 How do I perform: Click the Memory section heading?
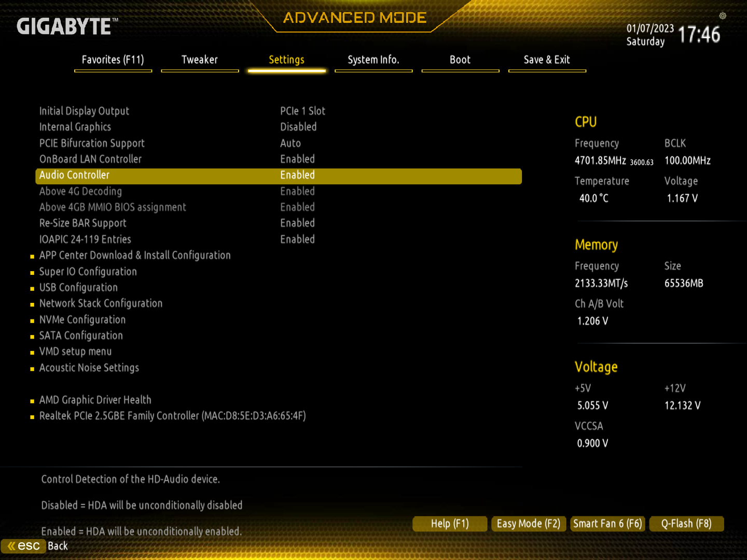point(596,245)
